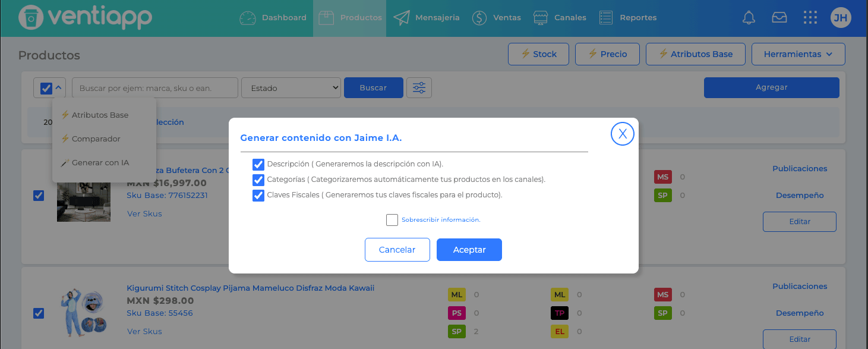The image size is (868, 349).
Task: Open the notifications bell
Action: coord(749,18)
